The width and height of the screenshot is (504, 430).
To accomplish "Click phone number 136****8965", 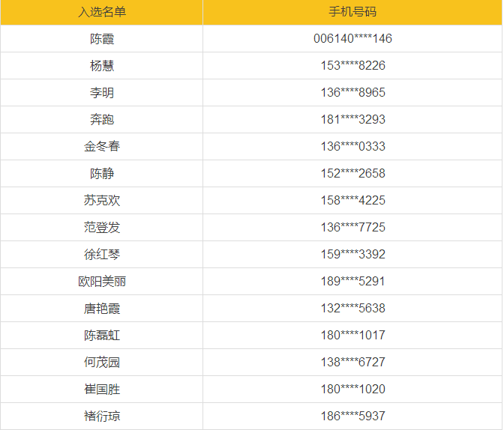I will (352, 92).
